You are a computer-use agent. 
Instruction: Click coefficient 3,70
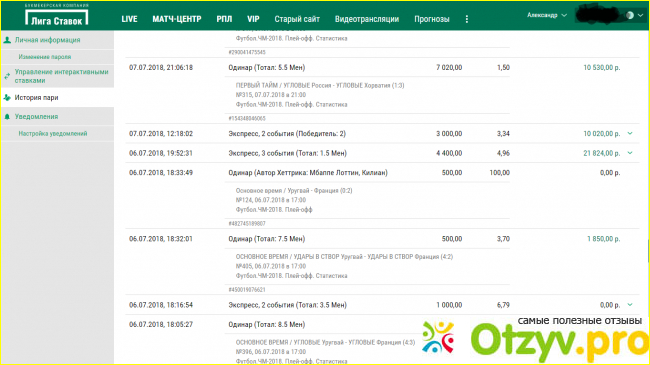503,239
